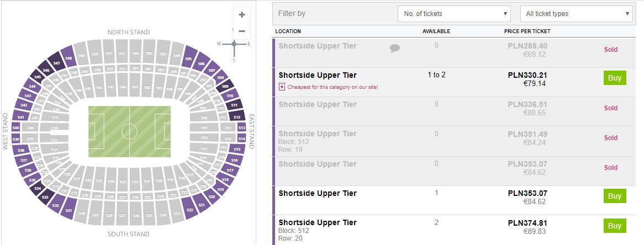The width and height of the screenshot is (644, 245).
Task: Click the cheapest-ticket star badge icon
Action: (x=282, y=87)
